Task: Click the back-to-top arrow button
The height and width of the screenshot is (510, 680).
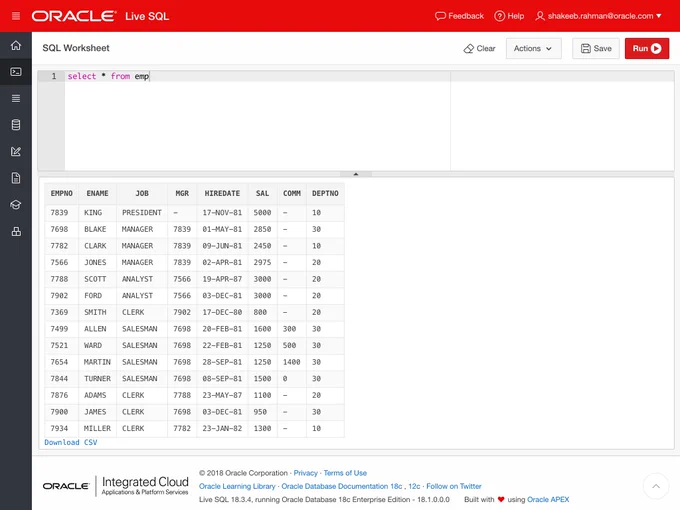Action: coord(656,486)
